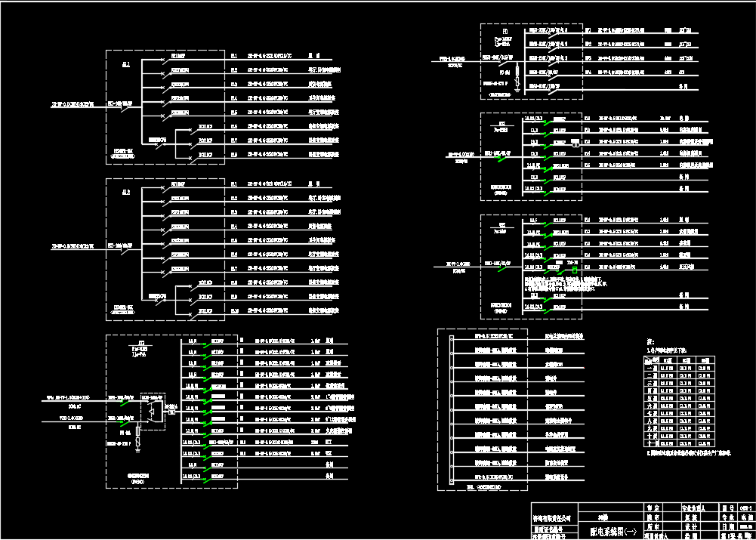756x540 pixels.
Task: Select the dashed transfer switch symbol
Action: click(x=153, y=412)
